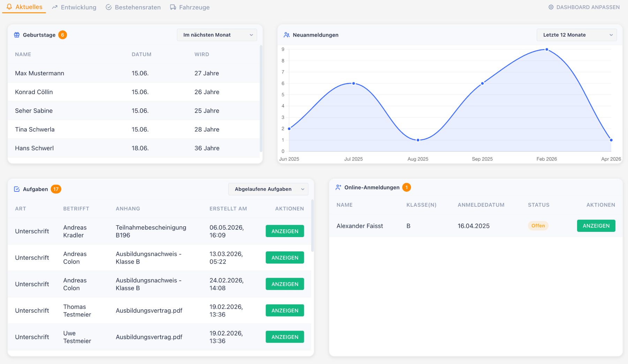Click the user-plus icon in Online-Anmeldungen header
Viewport: 628px width, 364px height.
pyautogui.click(x=338, y=188)
